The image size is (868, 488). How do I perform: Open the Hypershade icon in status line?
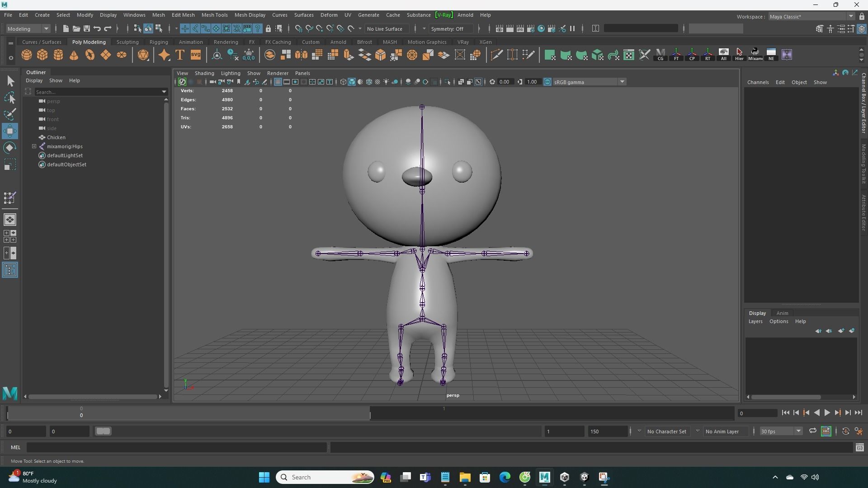541,28
